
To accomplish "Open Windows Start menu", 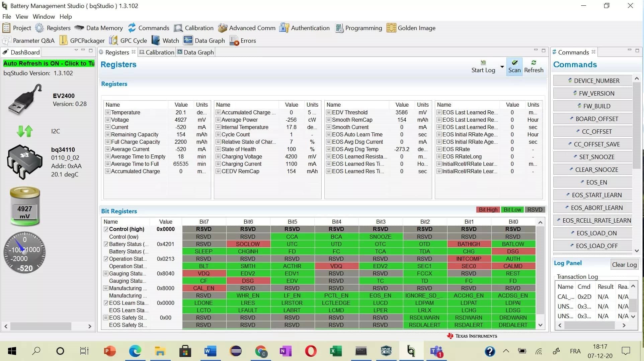I will point(12,351).
